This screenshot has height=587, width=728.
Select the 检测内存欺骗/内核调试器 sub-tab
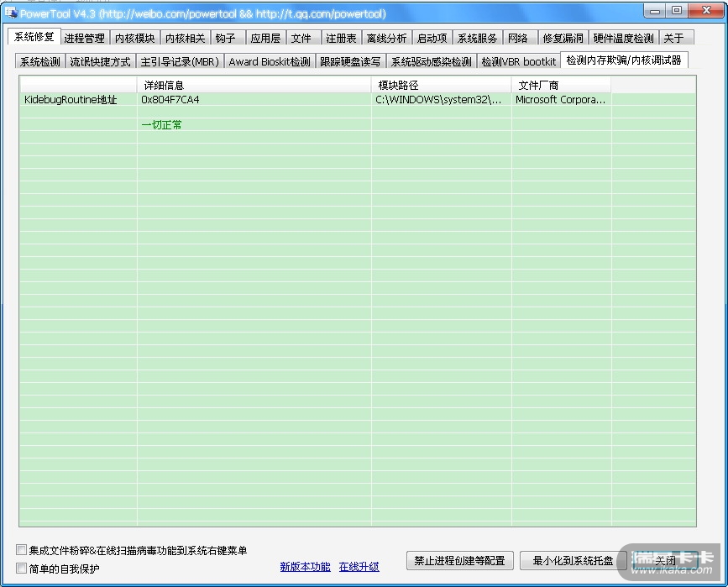(x=624, y=60)
